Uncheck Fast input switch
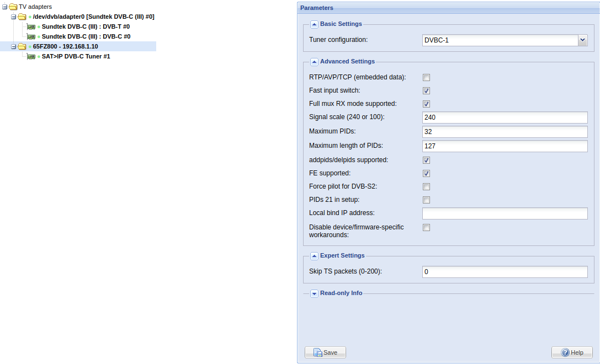 point(426,90)
